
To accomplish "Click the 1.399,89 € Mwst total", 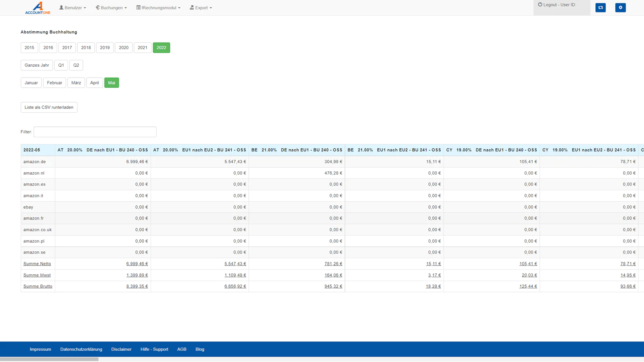I will point(137,275).
